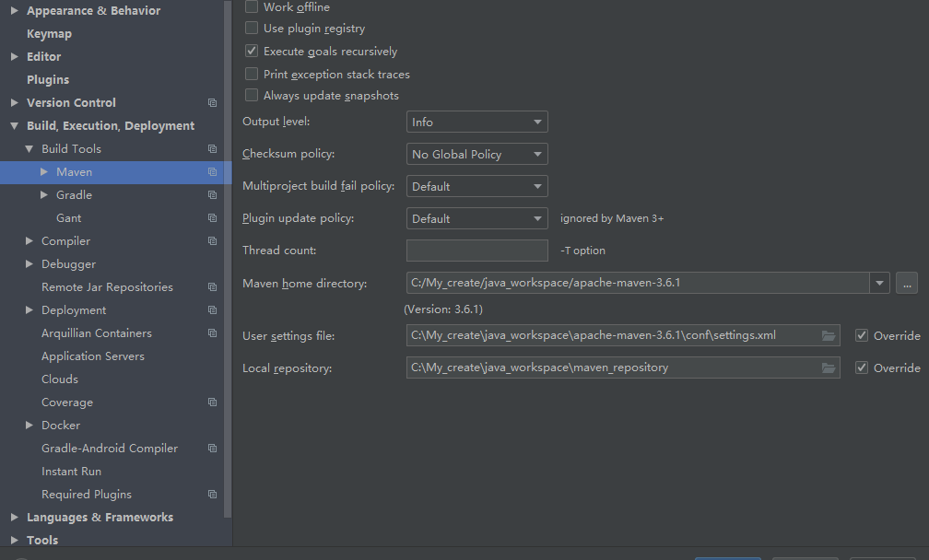929x560 pixels.
Task: Click project-level icon beside Arquillian Containers
Action: [212, 333]
